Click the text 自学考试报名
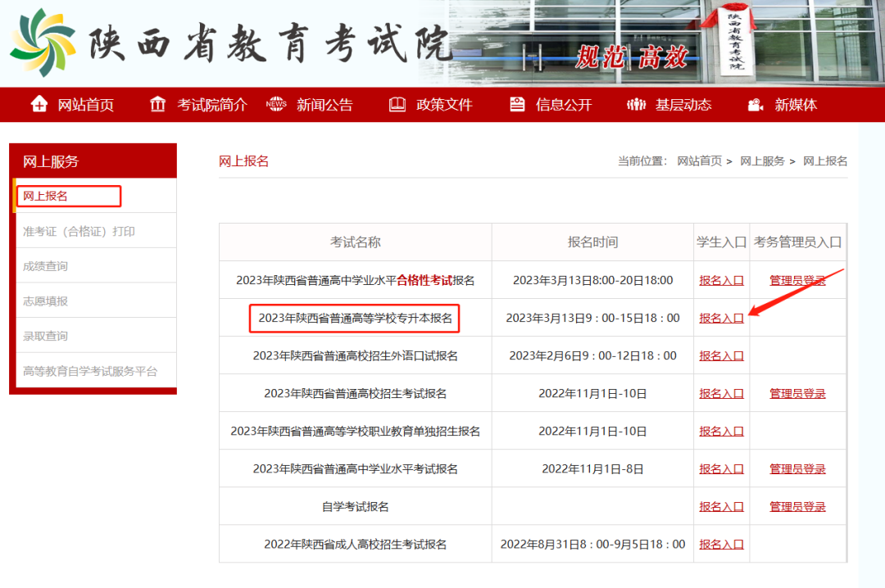 pos(355,507)
